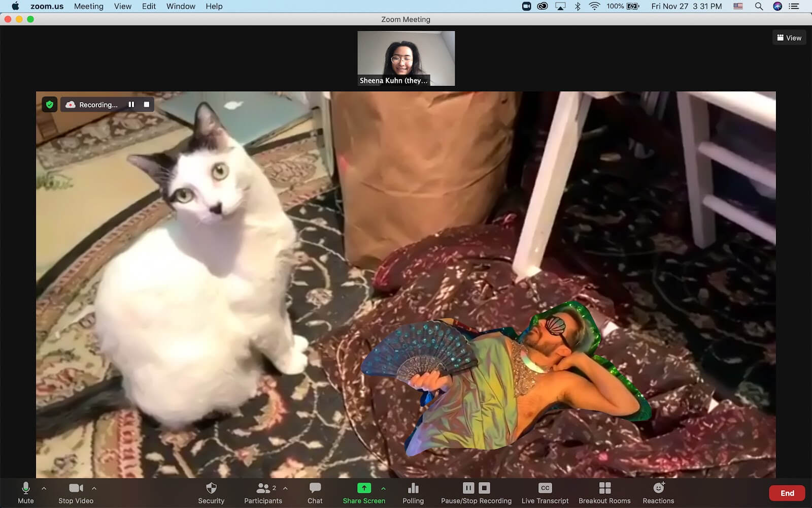Click the date and time display
Viewport: 812px width, 508px height.
(x=686, y=6)
